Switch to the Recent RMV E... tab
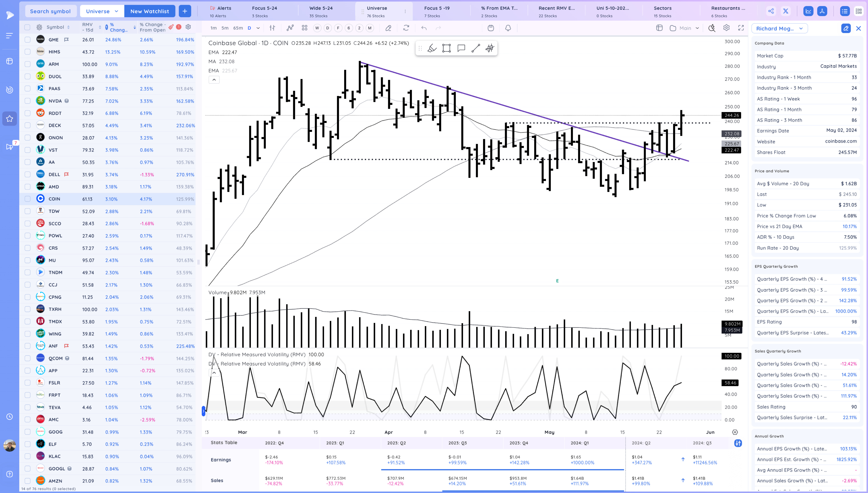 (556, 12)
